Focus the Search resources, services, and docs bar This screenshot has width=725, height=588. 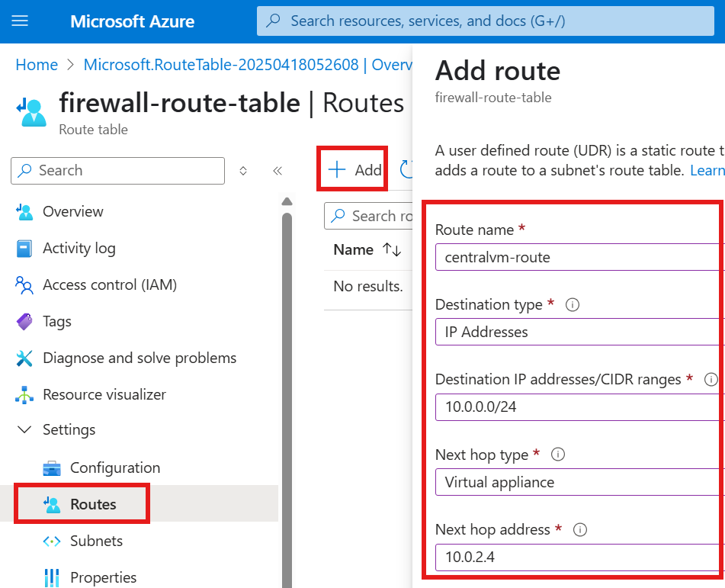click(486, 21)
